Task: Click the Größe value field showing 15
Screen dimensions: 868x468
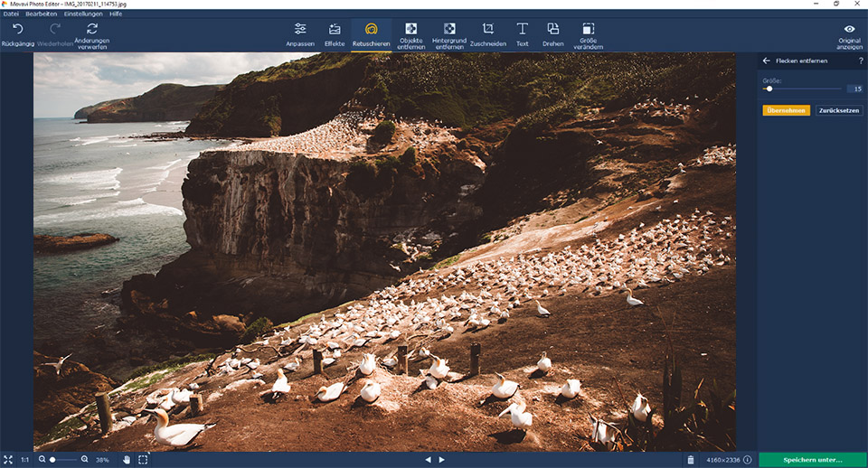Action: click(854, 89)
